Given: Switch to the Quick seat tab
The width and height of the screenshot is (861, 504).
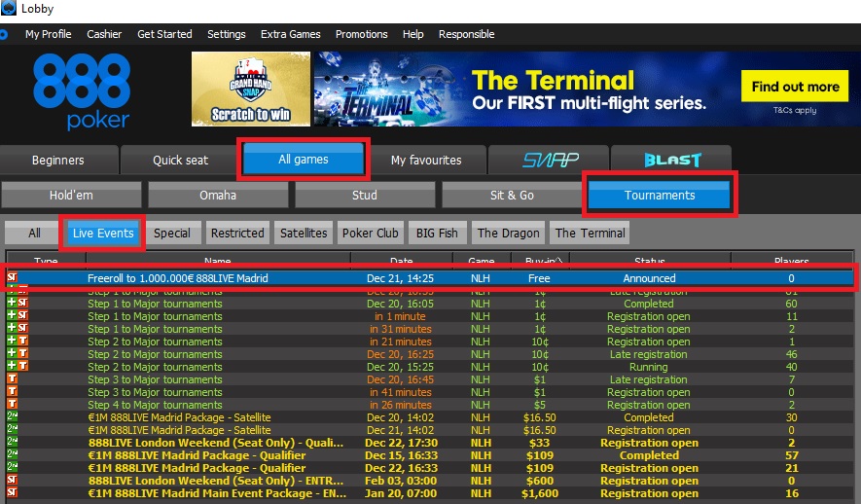Looking at the screenshot, I should [x=180, y=161].
